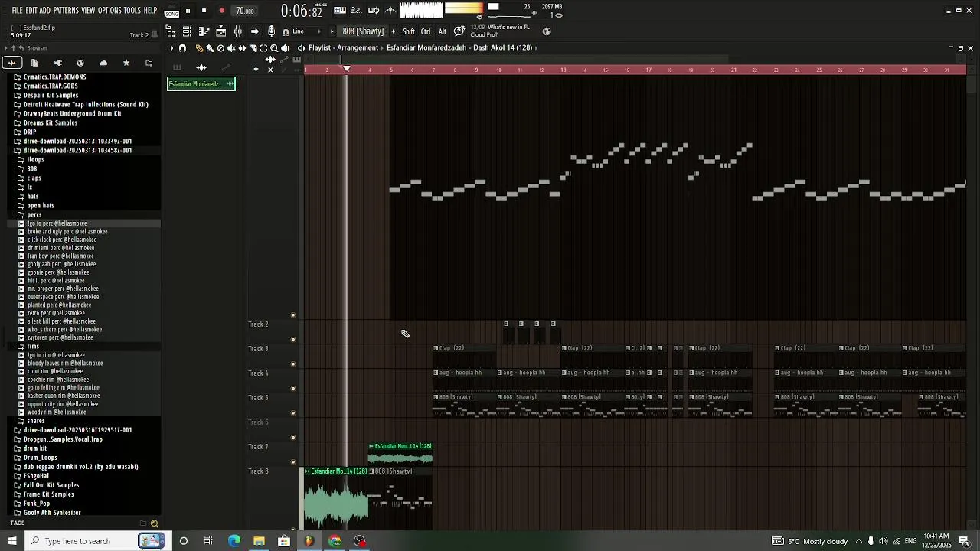Screen dimensions: 980x551
Task: Open the OPTIONS menu
Action: (x=109, y=11)
